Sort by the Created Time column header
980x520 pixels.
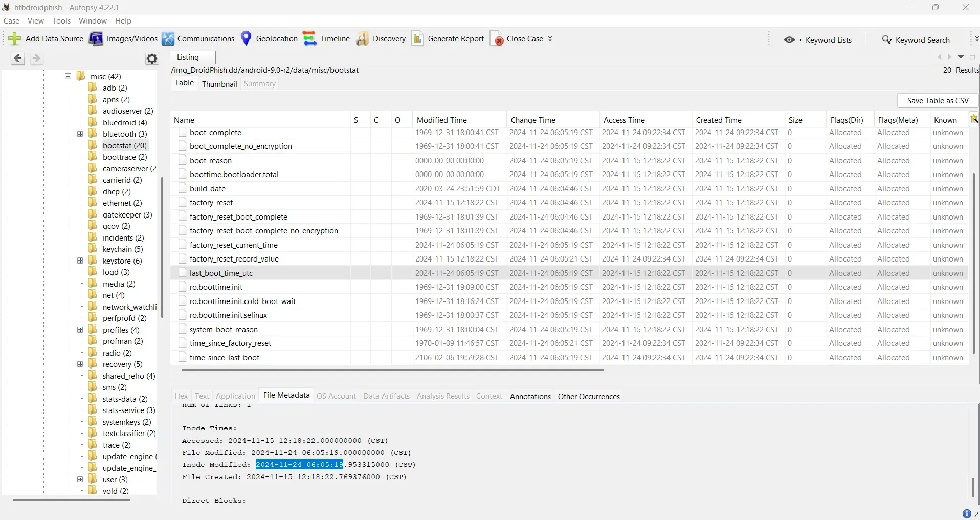tap(738, 120)
